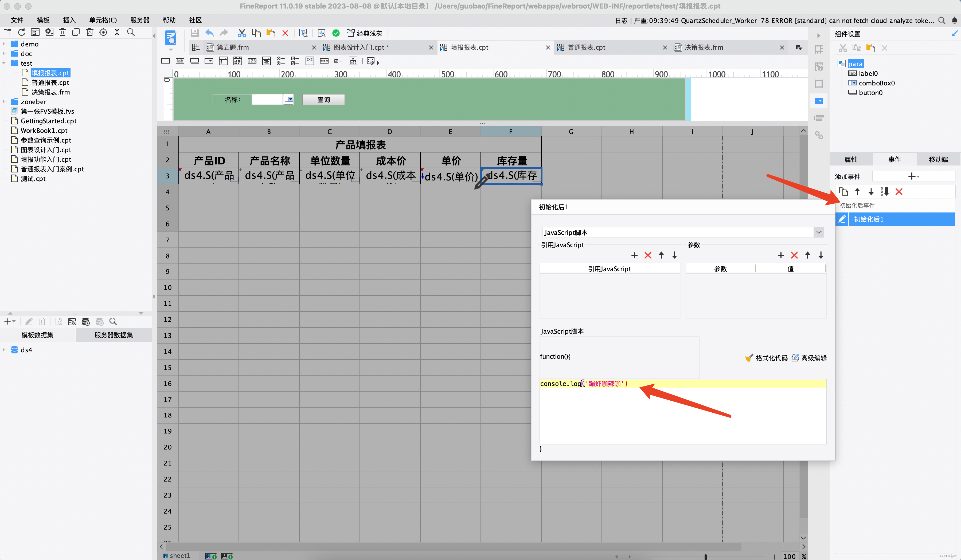Click the server dataset icon in dataset panel
Viewport: 961px width, 560px height.
coord(86,321)
